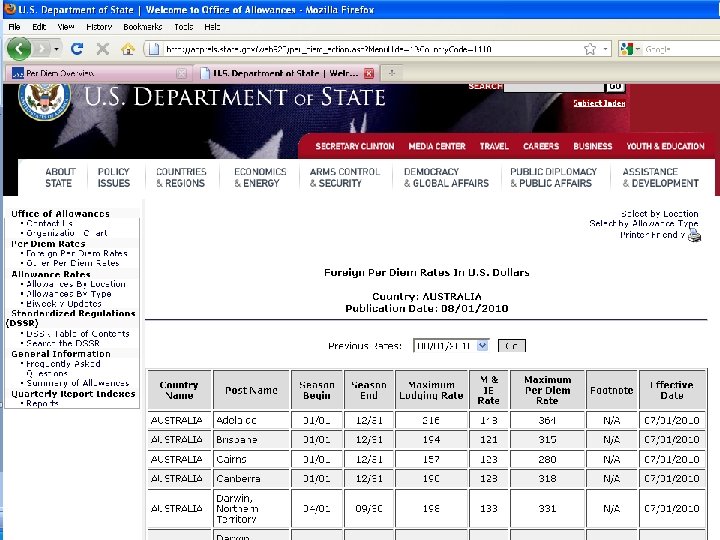720x540 pixels.
Task: Open Organization Chart sidebar link
Action: 67,233
